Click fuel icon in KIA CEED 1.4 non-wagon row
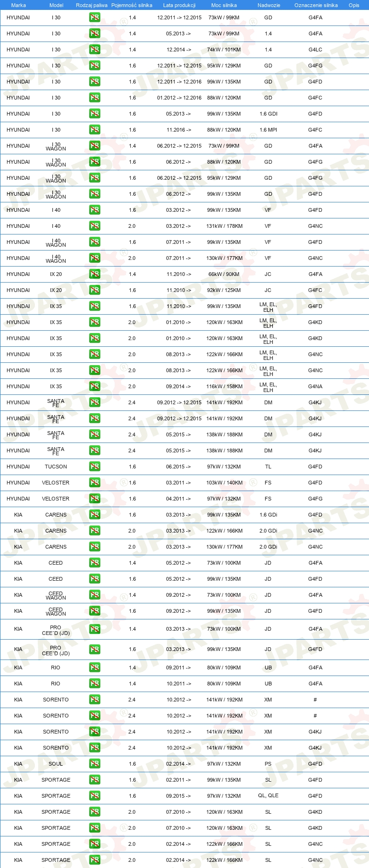This screenshot has width=369, height=868. click(94, 563)
